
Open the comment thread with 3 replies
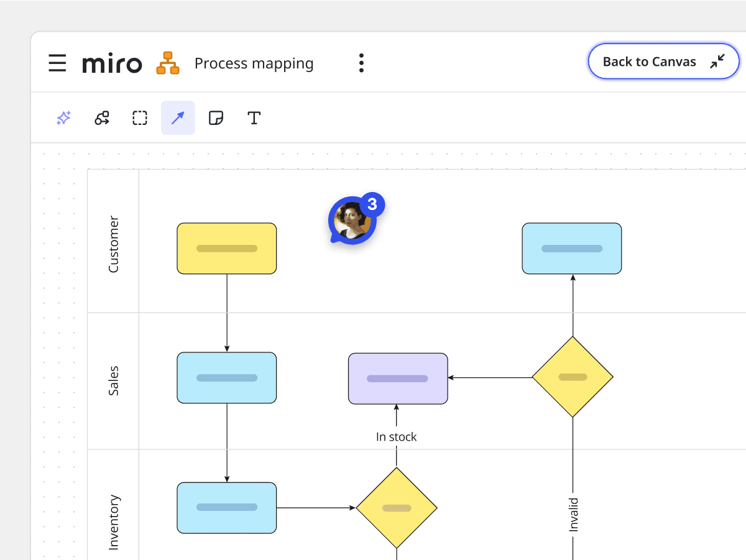(x=354, y=220)
